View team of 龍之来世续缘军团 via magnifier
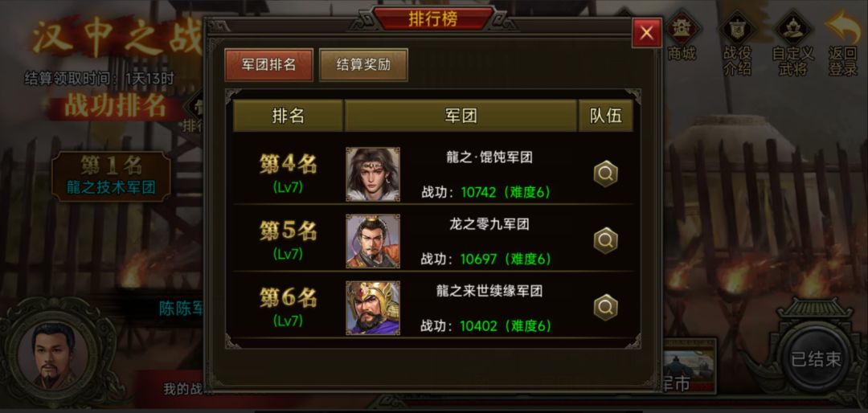 [606, 307]
